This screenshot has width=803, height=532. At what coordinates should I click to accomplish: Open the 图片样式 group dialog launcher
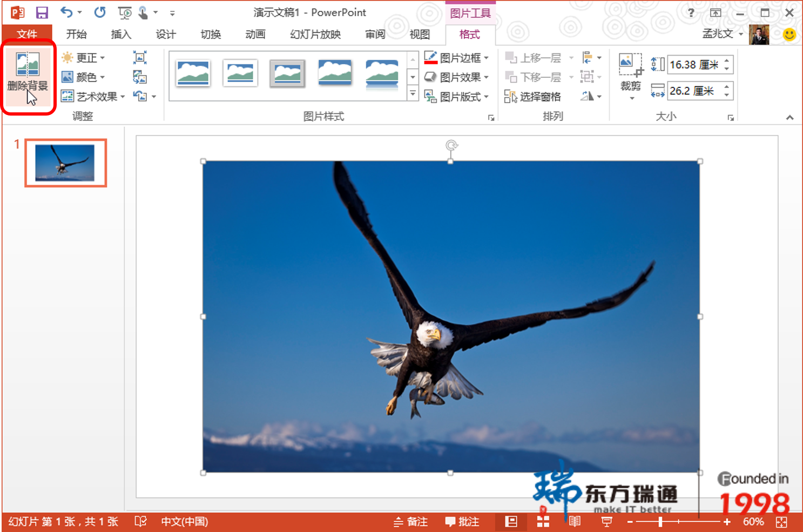(491, 117)
